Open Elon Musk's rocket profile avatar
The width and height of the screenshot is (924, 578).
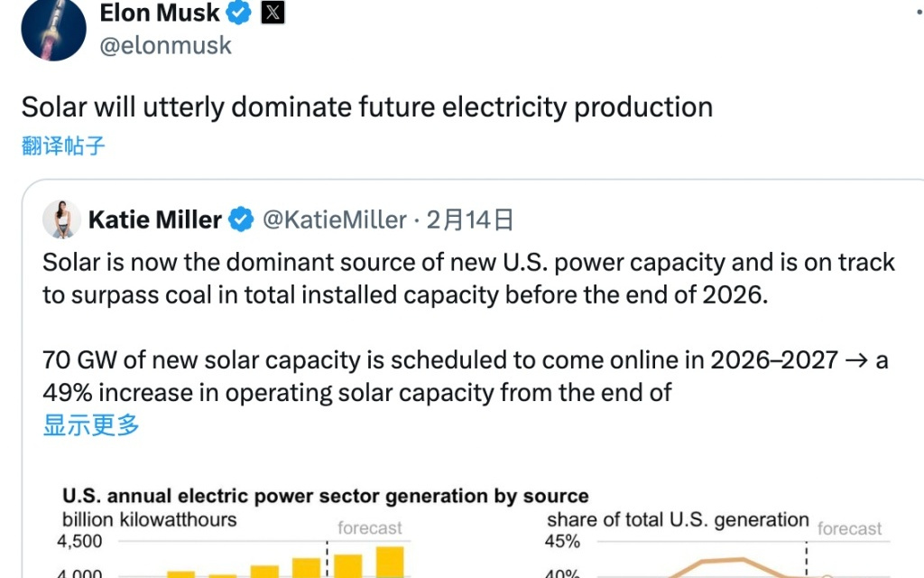(x=53, y=29)
